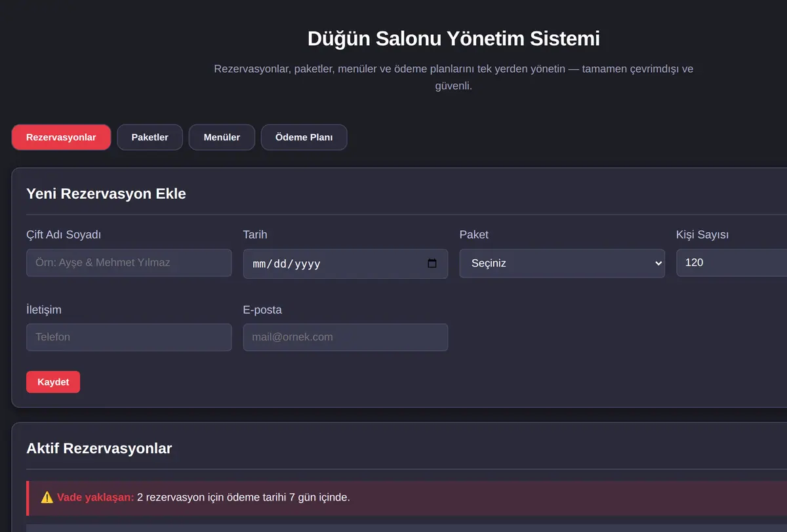
Task: Focus the Tarih date field
Action: (x=346, y=264)
